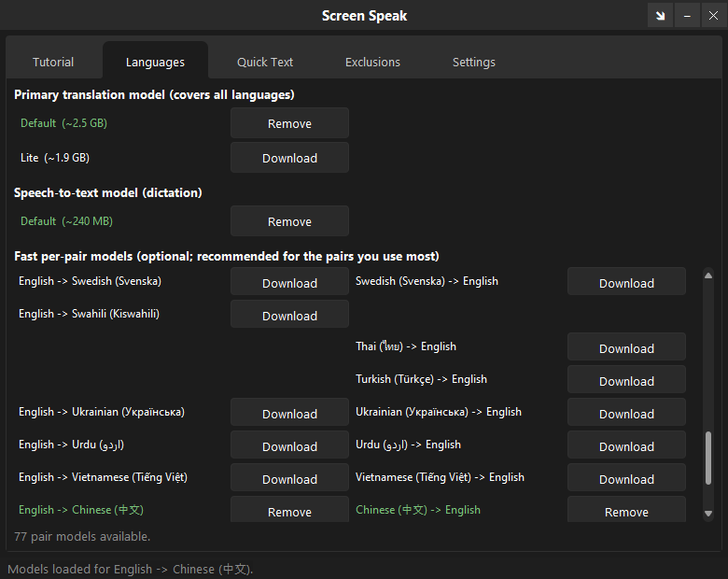Click the pair models scrollbar thumb
Viewport: 728px width, 579px height.
[708, 459]
